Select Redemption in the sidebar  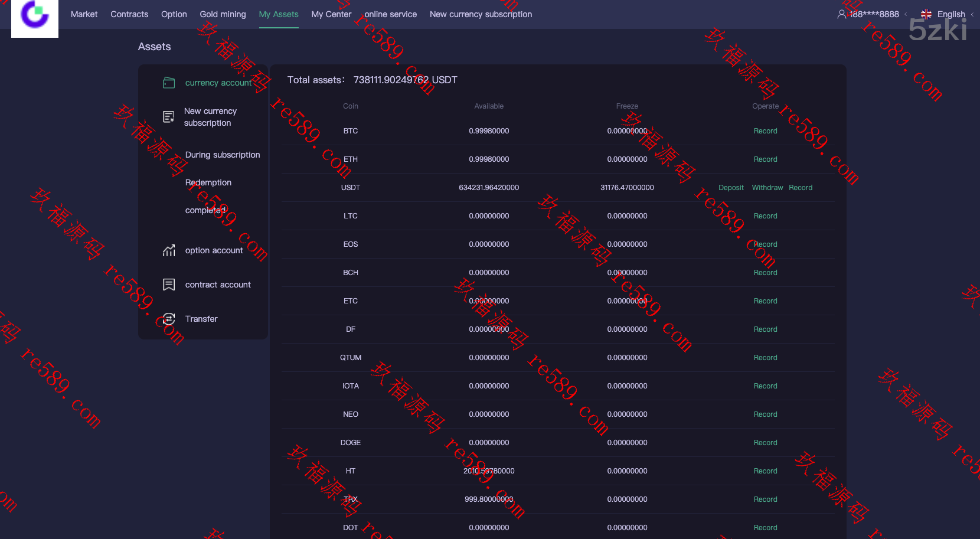click(208, 182)
